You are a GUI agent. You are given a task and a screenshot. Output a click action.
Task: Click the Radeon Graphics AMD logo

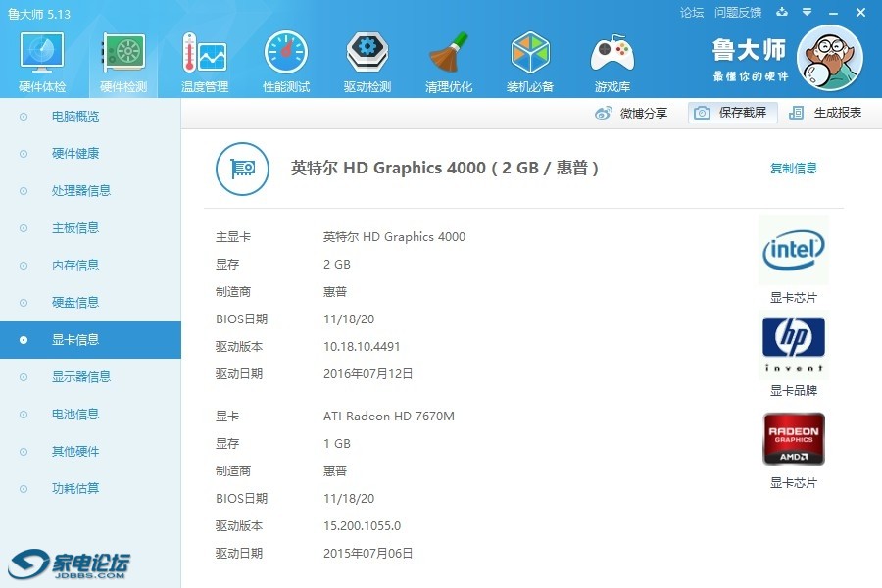(794, 439)
